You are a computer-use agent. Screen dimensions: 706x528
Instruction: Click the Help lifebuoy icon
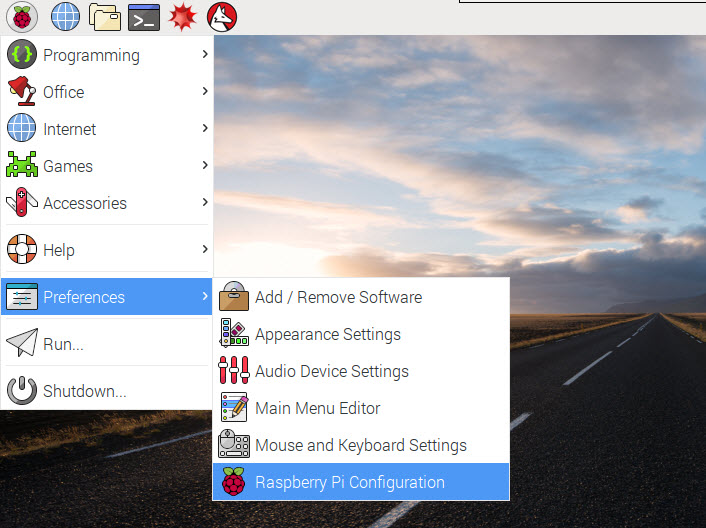coord(22,249)
